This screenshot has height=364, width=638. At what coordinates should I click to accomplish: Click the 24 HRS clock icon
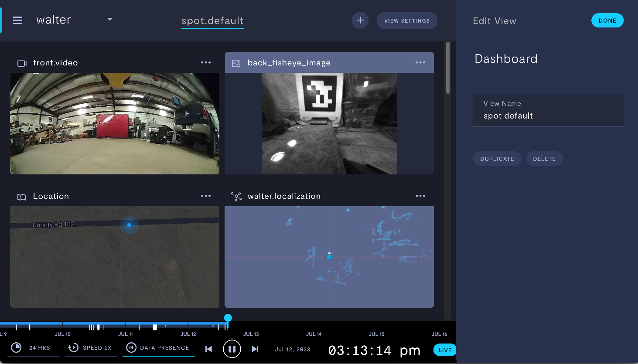coord(16,347)
